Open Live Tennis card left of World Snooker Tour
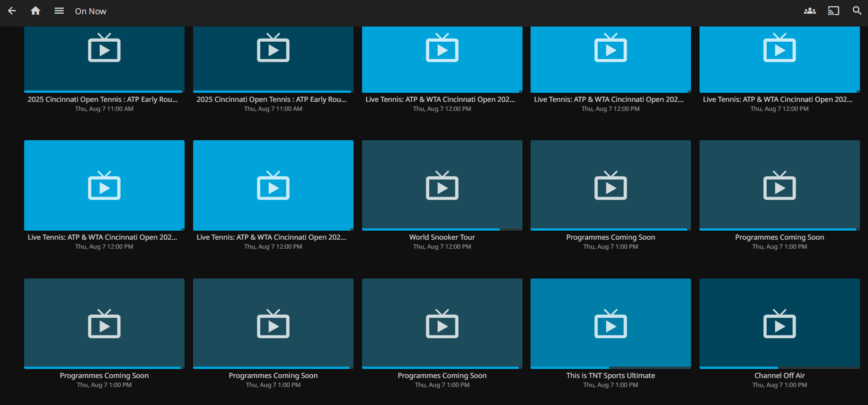The image size is (868, 405). 273,185
